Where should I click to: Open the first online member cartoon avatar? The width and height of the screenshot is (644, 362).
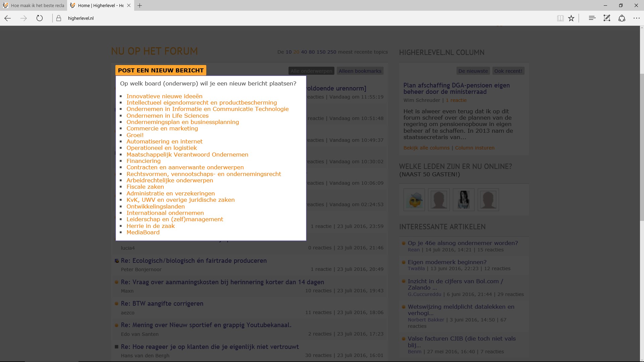(414, 200)
